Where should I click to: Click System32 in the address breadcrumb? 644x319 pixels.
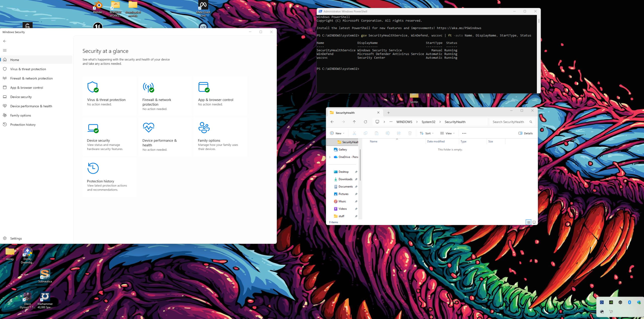tap(428, 122)
